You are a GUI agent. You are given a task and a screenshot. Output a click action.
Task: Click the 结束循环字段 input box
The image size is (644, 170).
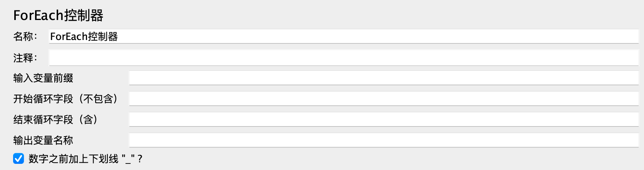383,120
